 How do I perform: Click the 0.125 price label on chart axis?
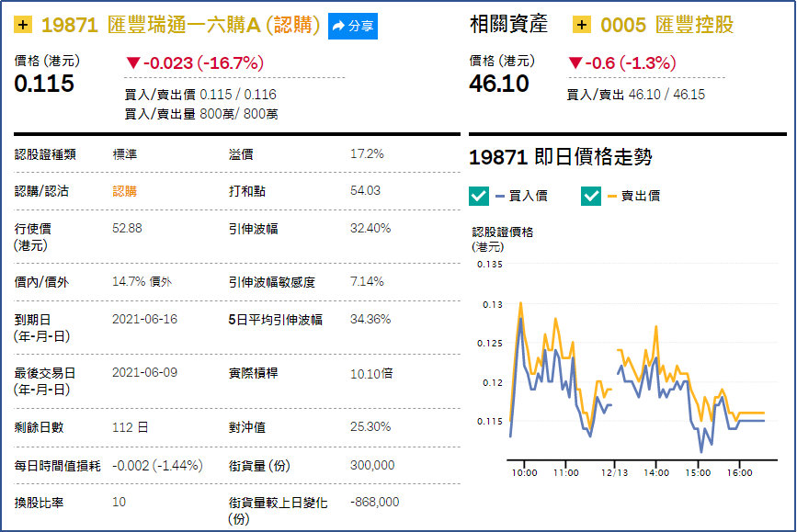pyautogui.click(x=489, y=344)
